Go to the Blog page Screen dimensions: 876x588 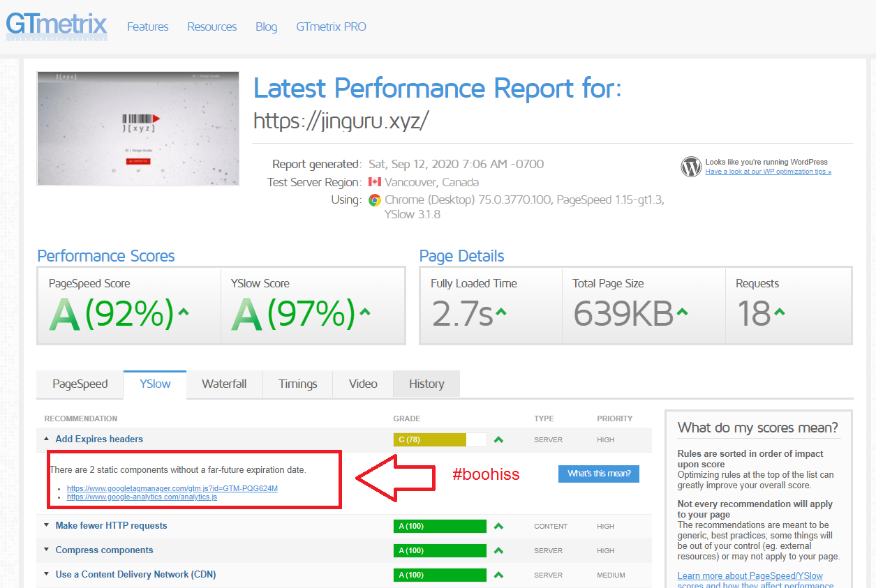[x=267, y=27]
